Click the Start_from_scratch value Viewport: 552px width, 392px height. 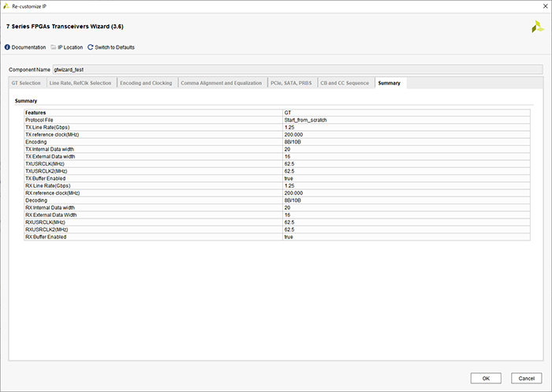306,120
